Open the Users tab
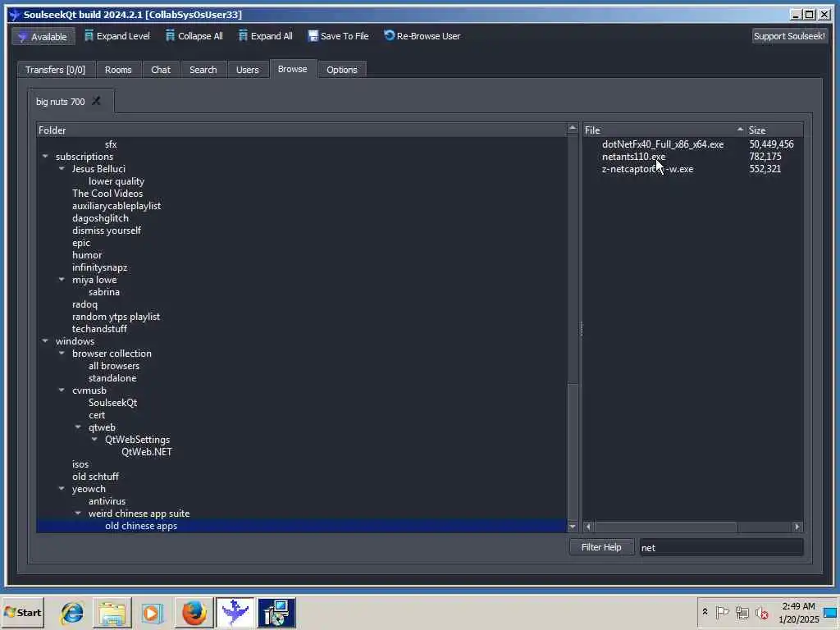The width and height of the screenshot is (840, 630). coord(248,70)
